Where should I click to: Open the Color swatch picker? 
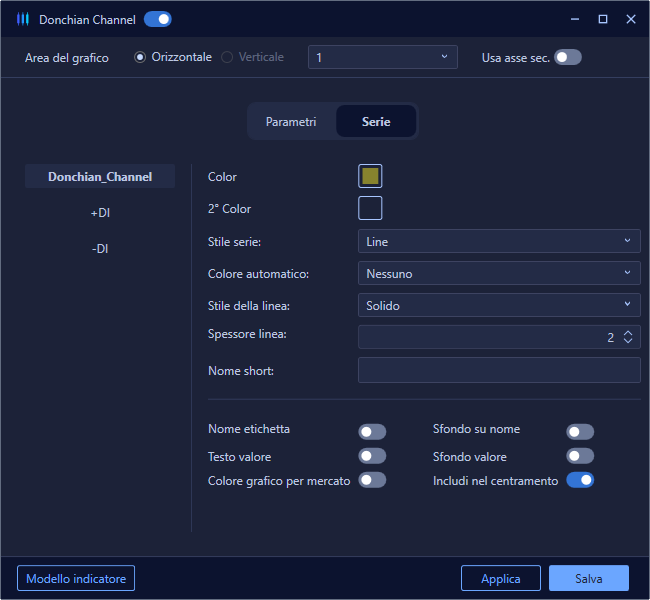tap(370, 176)
